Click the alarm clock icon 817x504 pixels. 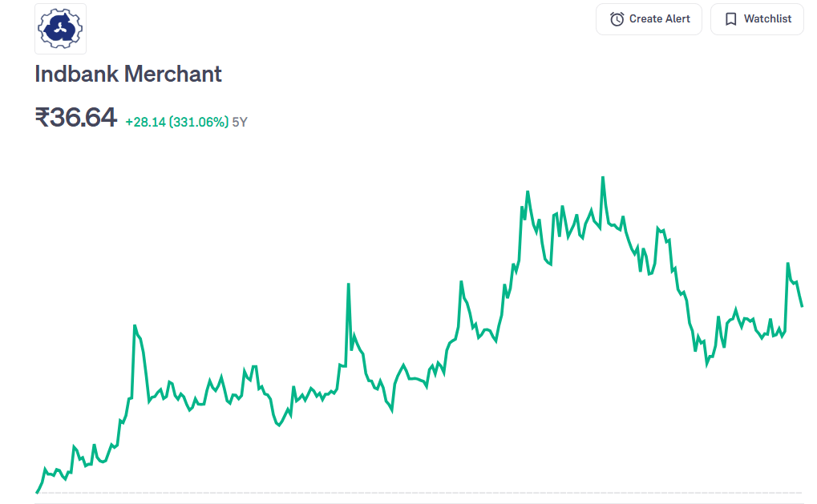617,19
